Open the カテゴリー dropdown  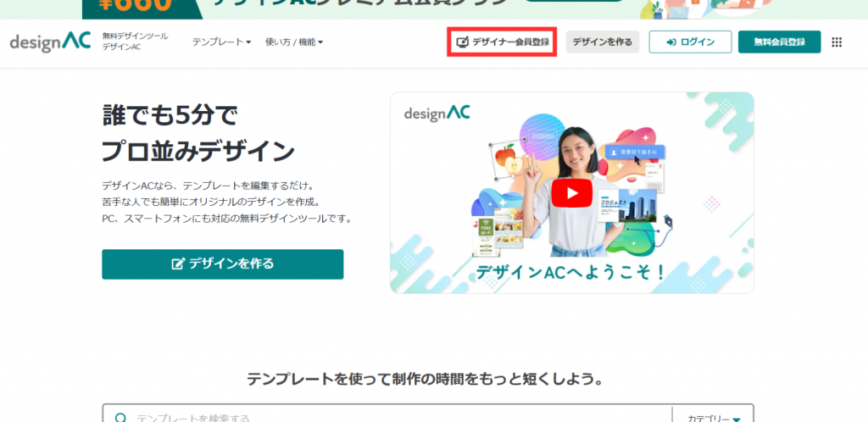(x=714, y=419)
